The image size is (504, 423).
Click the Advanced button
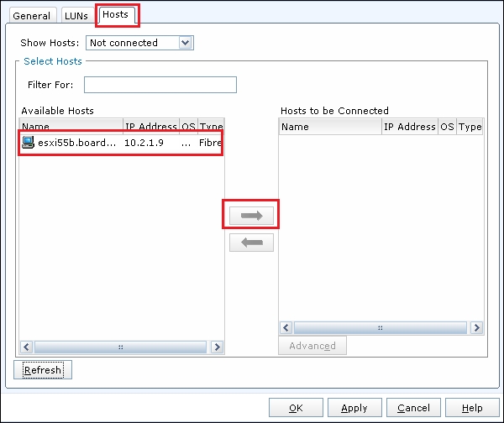(312, 346)
